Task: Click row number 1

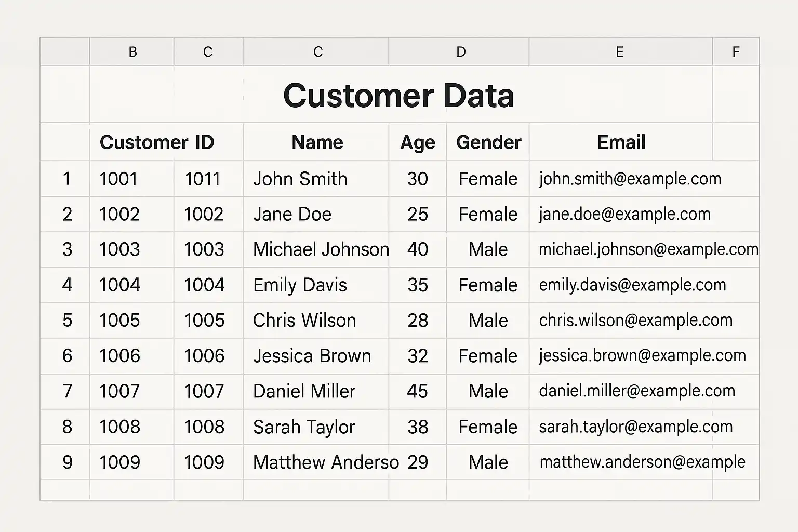Action: [x=66, y=179]
